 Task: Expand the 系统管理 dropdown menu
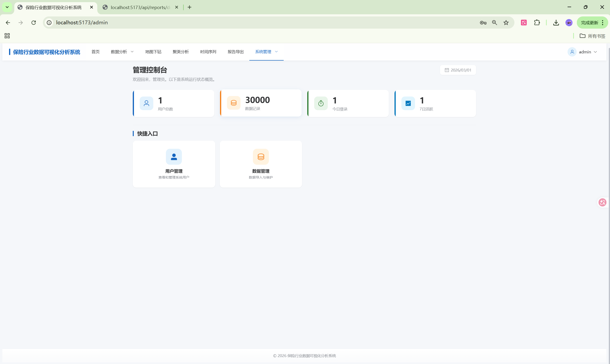(x=266, y=52)
